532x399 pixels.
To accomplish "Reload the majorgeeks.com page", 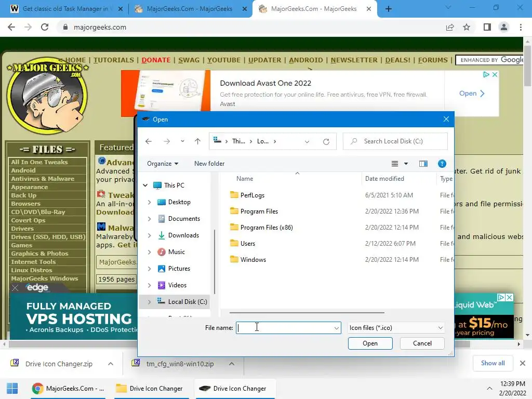I will pyautogui.click(x=45, y=27).
